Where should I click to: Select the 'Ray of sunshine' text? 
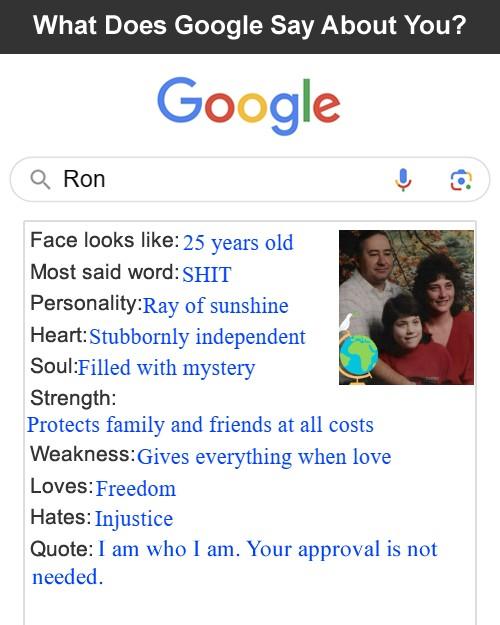[x=215, y=306]
